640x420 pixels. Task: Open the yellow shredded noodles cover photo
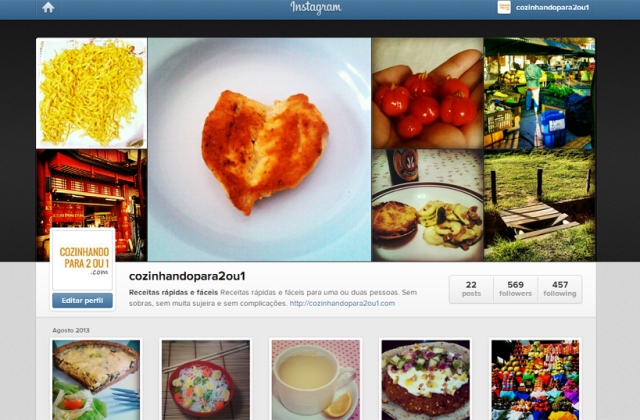tap(91, 93)
